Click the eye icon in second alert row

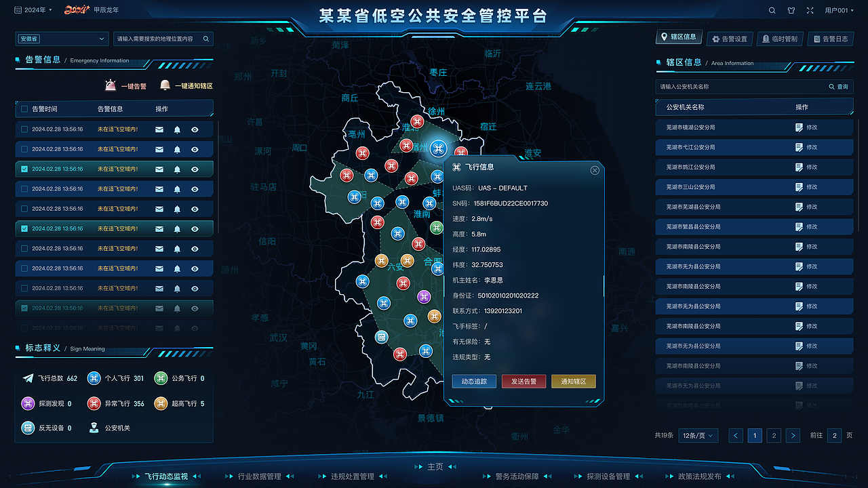click(195, 149)
